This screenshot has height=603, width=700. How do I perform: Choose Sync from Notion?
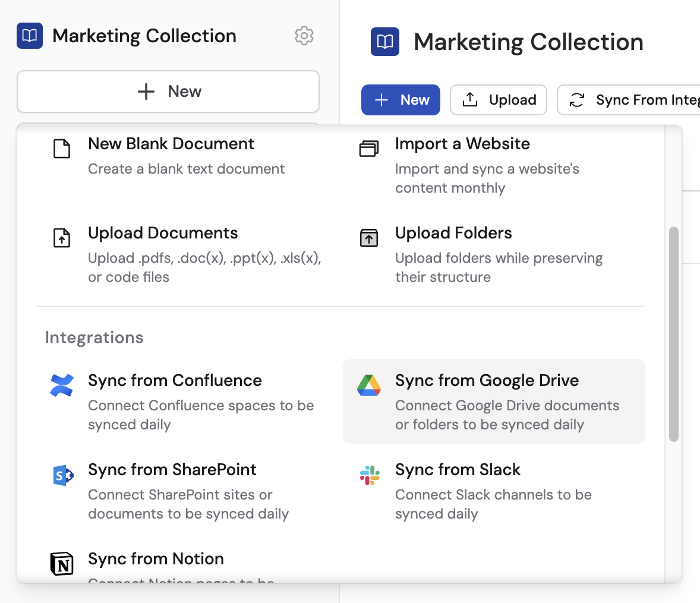tap(156, 559)
